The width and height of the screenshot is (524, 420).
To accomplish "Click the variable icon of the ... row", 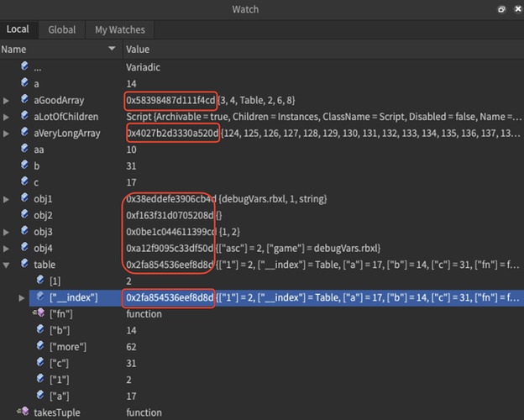I will coord(24,66).
